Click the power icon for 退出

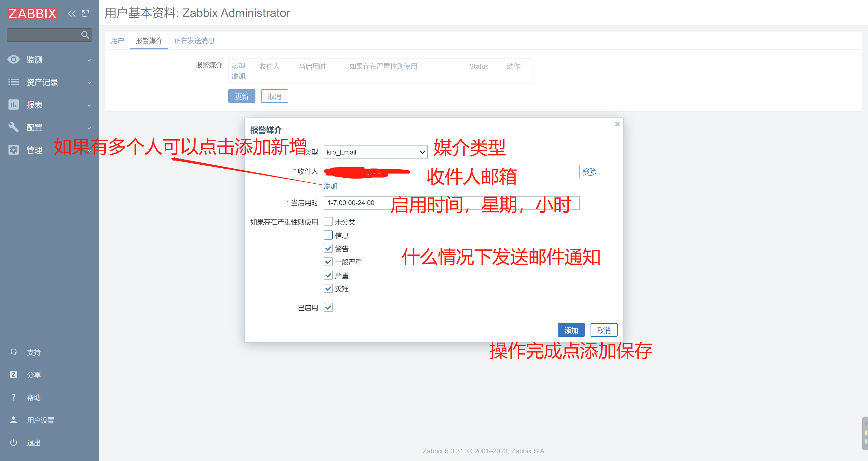coord(14,442)
